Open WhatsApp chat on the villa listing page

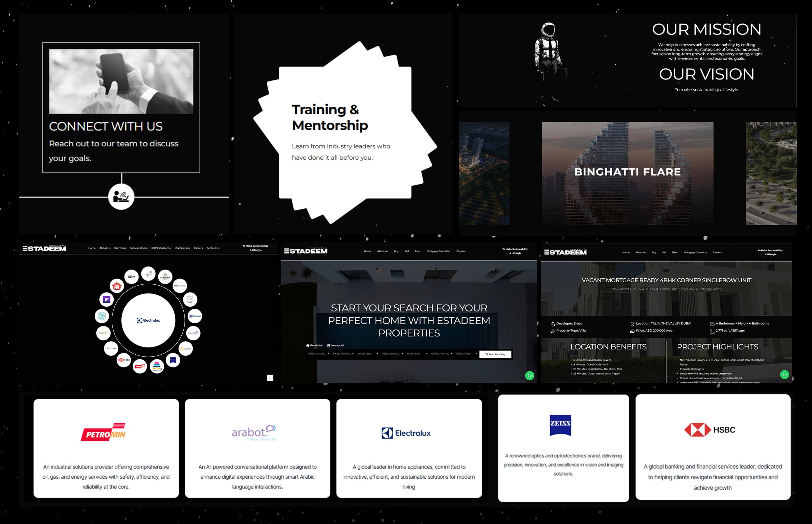784,375
